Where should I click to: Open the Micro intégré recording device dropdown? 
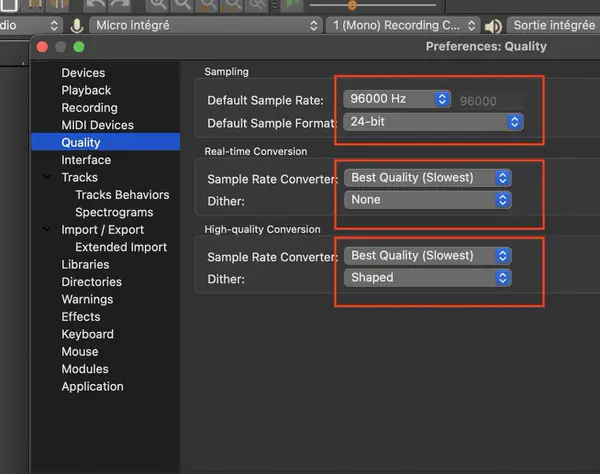coord(206,26)
